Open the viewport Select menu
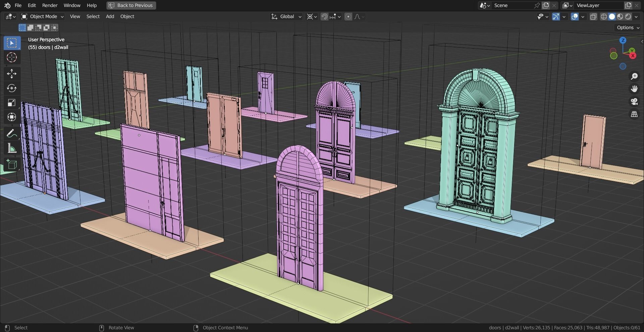 pos(93,16)
